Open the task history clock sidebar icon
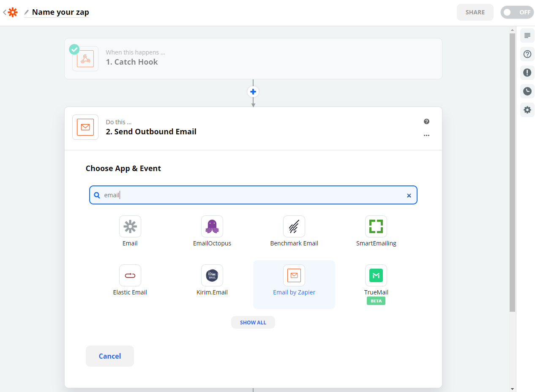The width and height of the screenshot is (535, 392). click(x=527, y=91)
